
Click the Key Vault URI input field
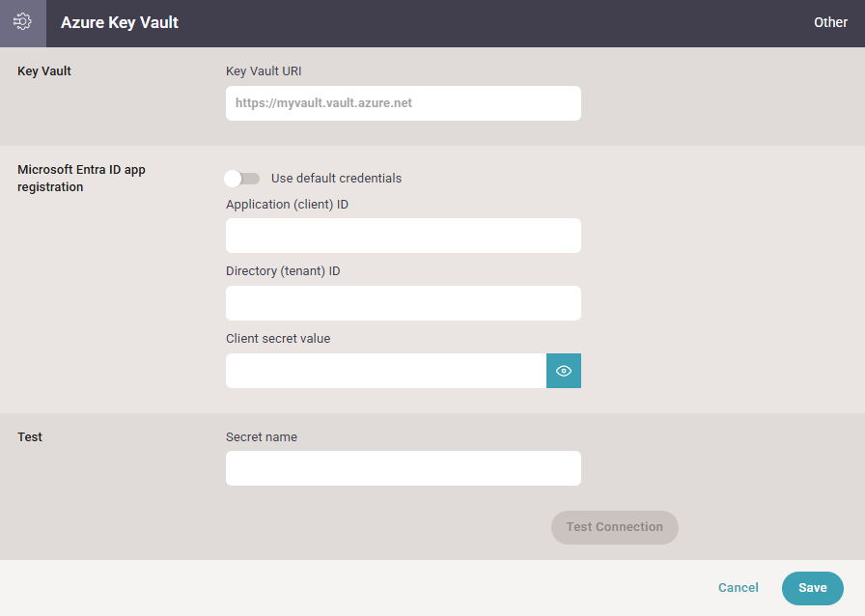click(404, 103)
